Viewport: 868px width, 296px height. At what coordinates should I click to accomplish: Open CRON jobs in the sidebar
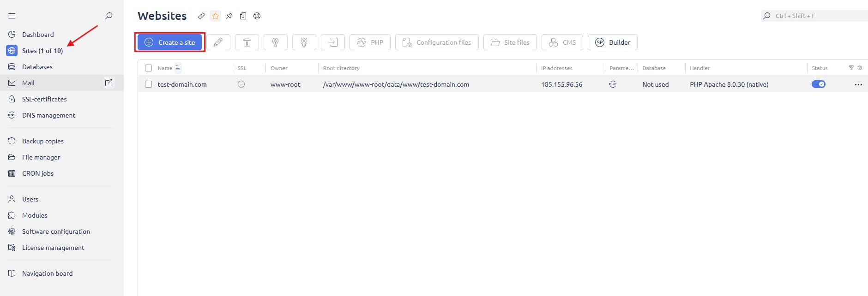[38, 173]
